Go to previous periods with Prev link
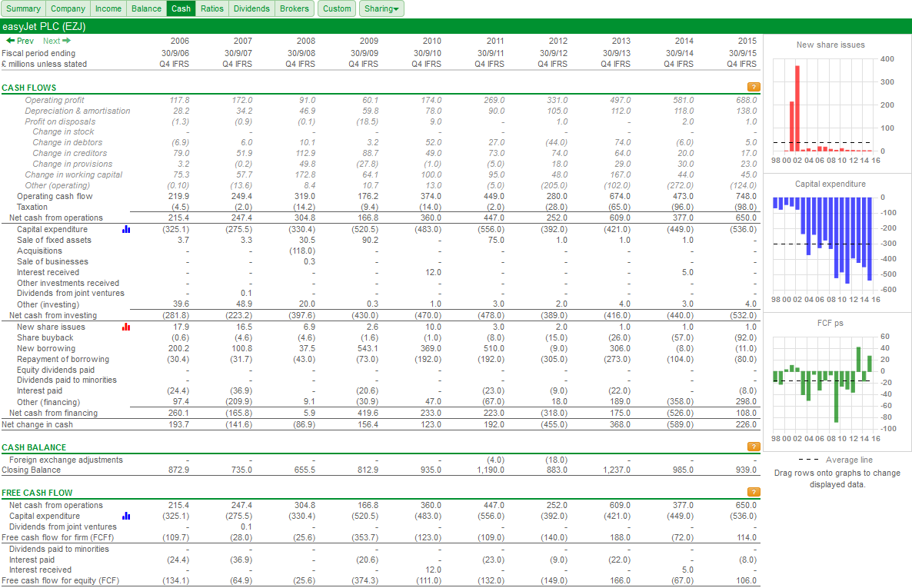912x588 pixels. (x=20, y=41)
